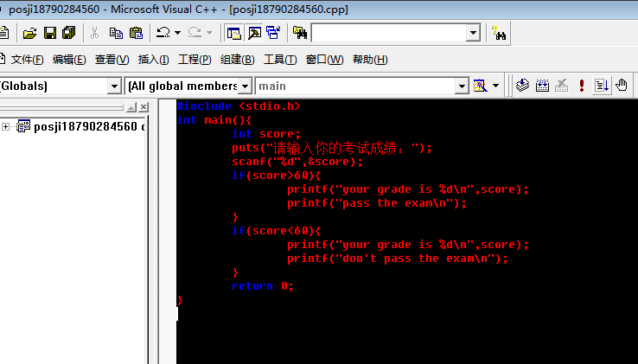This screenshot has height=364, width=638.
Task: Open the Window List icon
Action: click(x=273, y=33)
